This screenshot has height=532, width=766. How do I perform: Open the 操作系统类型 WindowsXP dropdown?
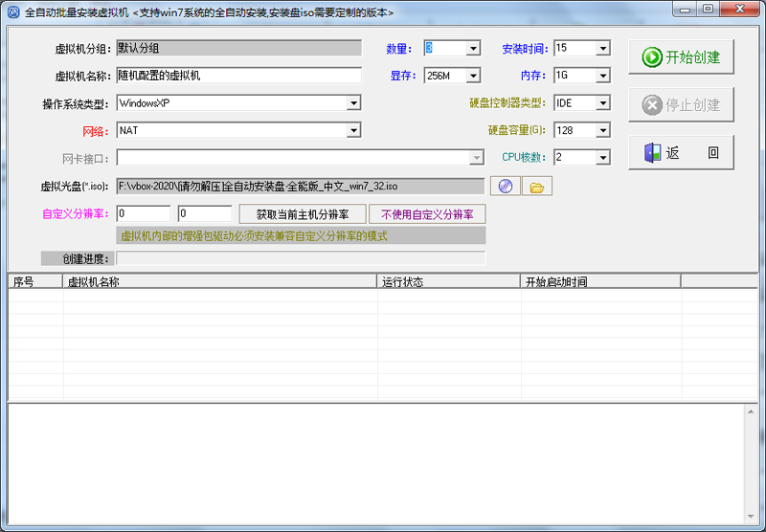(x=353, y=103)
